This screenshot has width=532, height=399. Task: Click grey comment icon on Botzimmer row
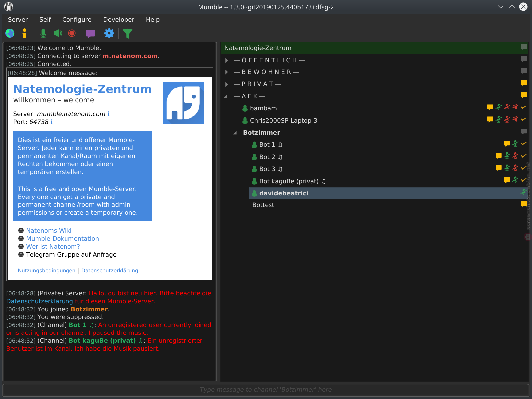click(524, 131)
